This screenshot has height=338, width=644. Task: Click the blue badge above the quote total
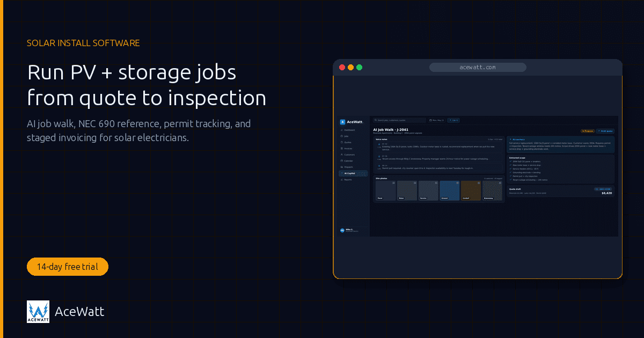[603, 189]
